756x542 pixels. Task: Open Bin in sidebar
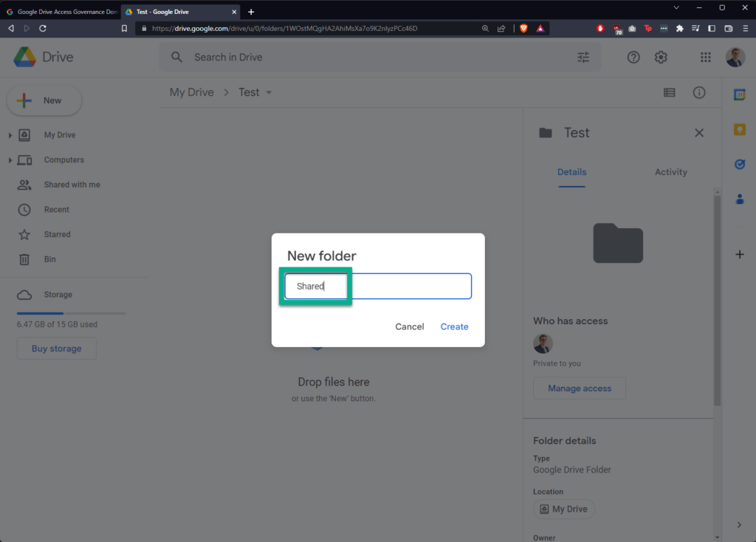coord(49,259)
